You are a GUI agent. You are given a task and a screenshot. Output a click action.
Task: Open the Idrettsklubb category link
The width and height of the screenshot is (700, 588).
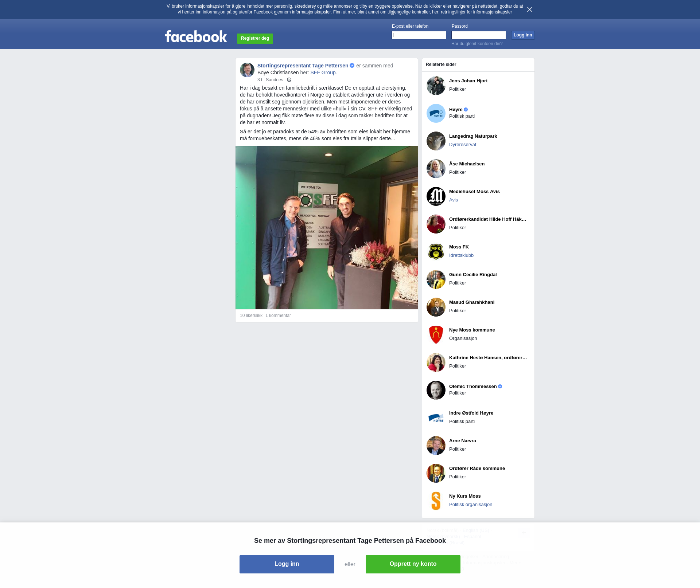461,255
